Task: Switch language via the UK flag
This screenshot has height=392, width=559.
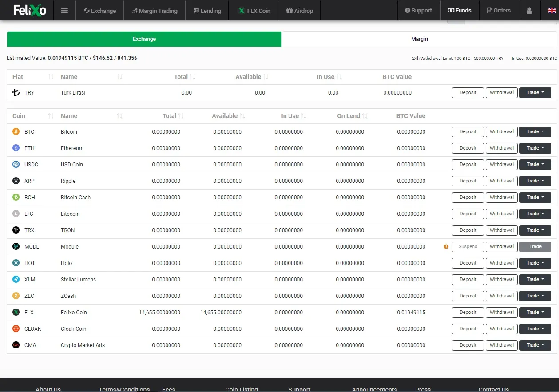Action: pyautogui.click(x=552, y=11)
